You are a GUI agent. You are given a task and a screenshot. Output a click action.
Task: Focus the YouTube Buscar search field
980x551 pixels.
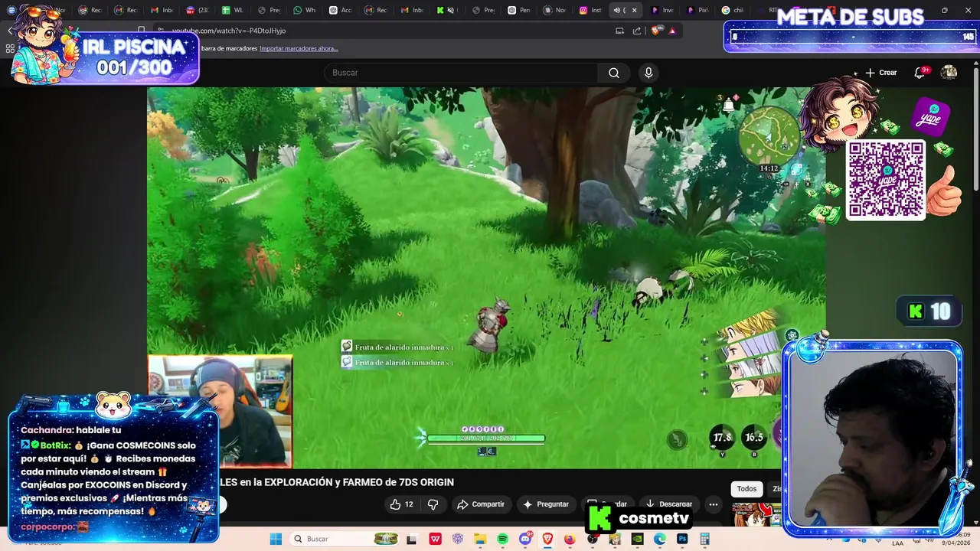[461, 73]
